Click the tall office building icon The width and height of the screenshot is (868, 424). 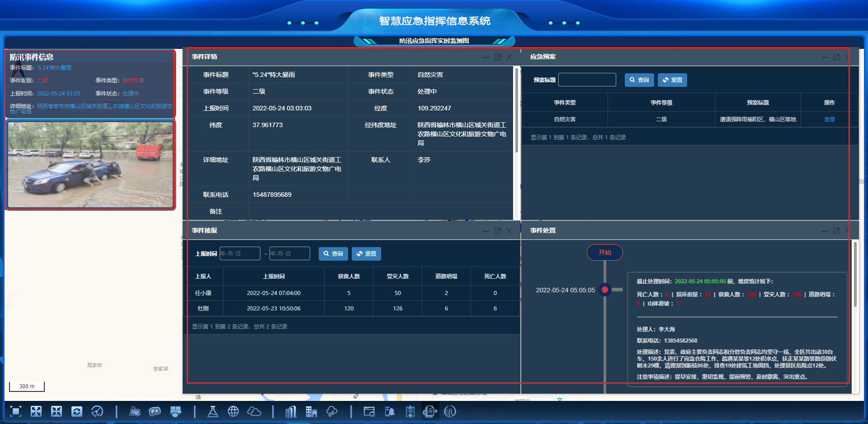(291, 411)
